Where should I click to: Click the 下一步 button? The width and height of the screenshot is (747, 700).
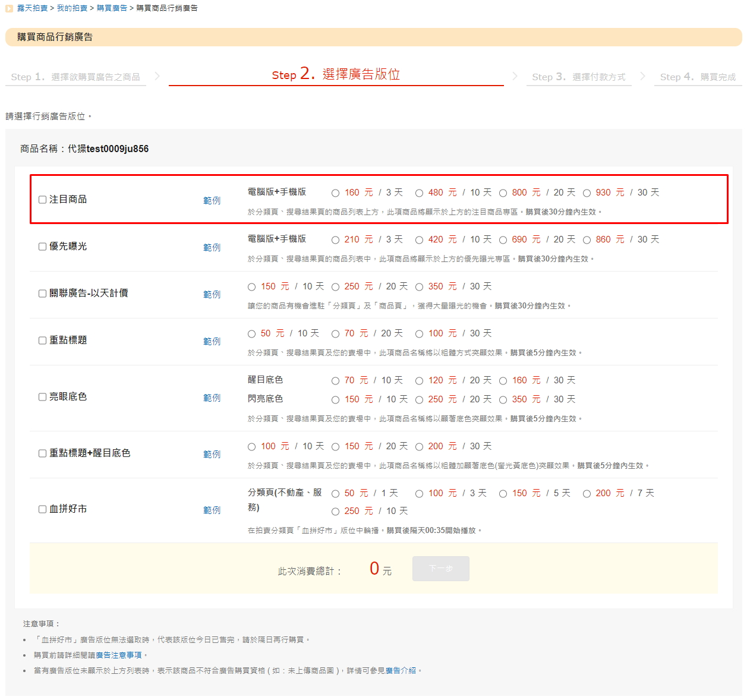440,569
